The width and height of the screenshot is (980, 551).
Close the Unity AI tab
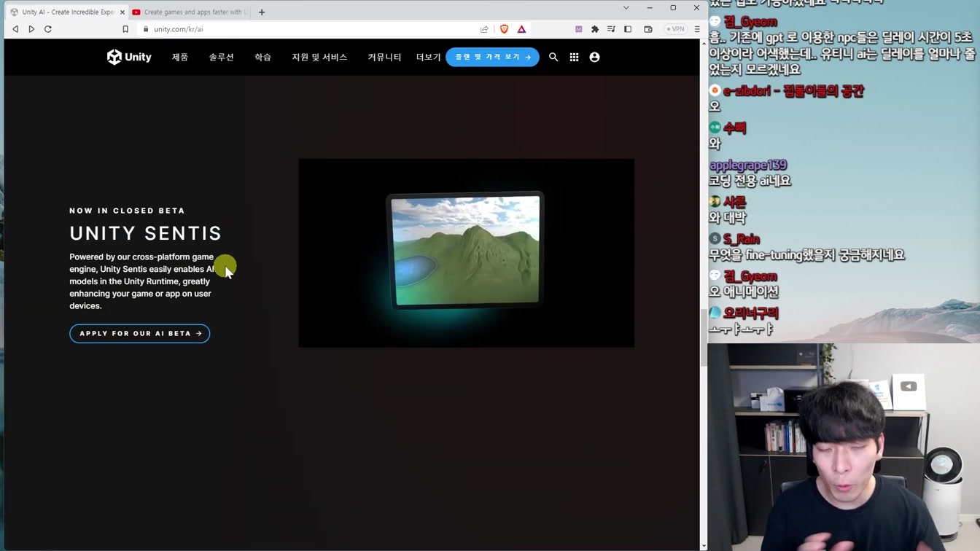(122, 12)
